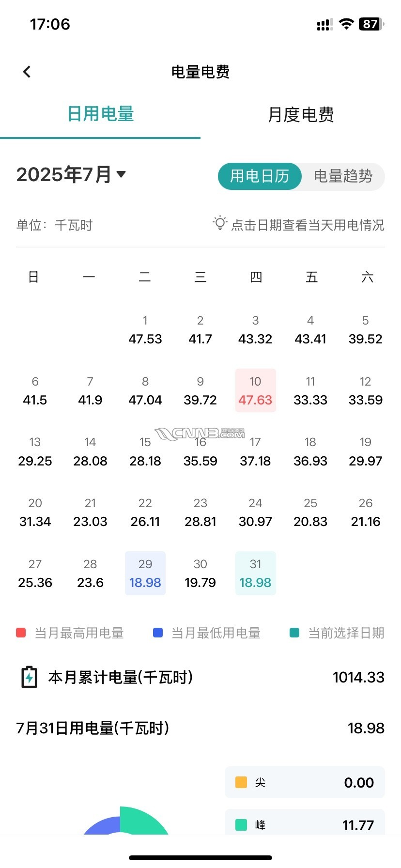Select July 1 with 47.53 usage

[x=145, y=330]
